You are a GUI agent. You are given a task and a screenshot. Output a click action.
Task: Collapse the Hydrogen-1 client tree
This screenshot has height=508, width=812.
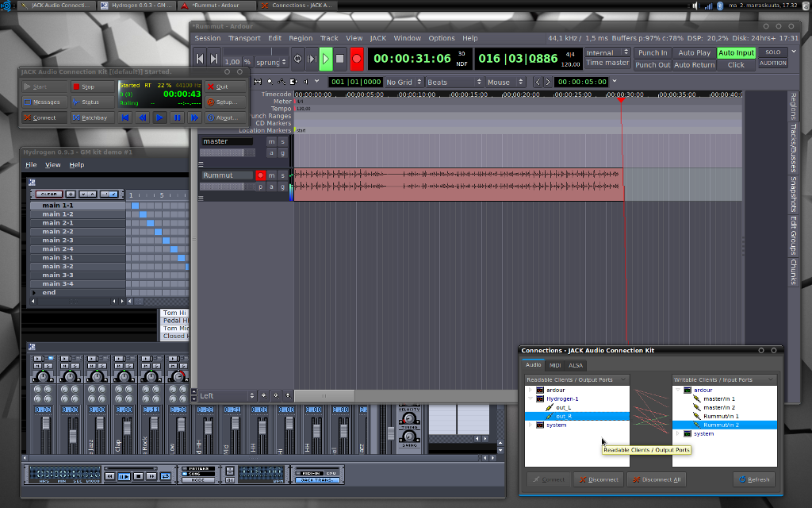click(x=530, y=398)
